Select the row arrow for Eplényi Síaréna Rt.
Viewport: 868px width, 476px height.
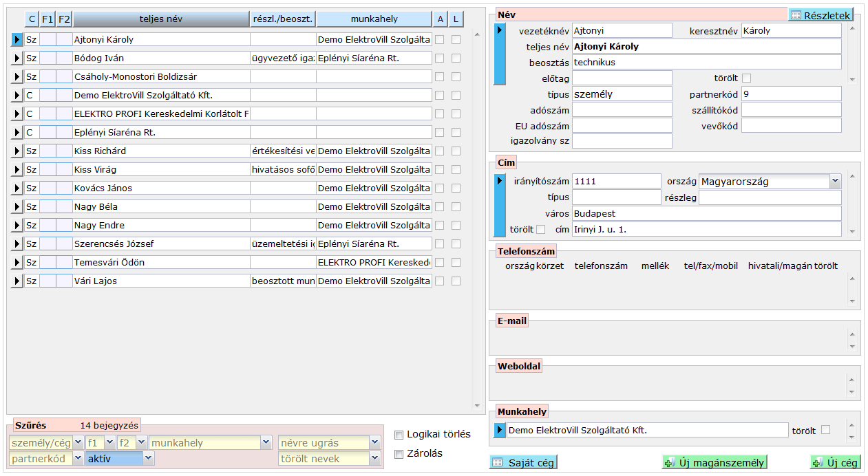(17, 133)
